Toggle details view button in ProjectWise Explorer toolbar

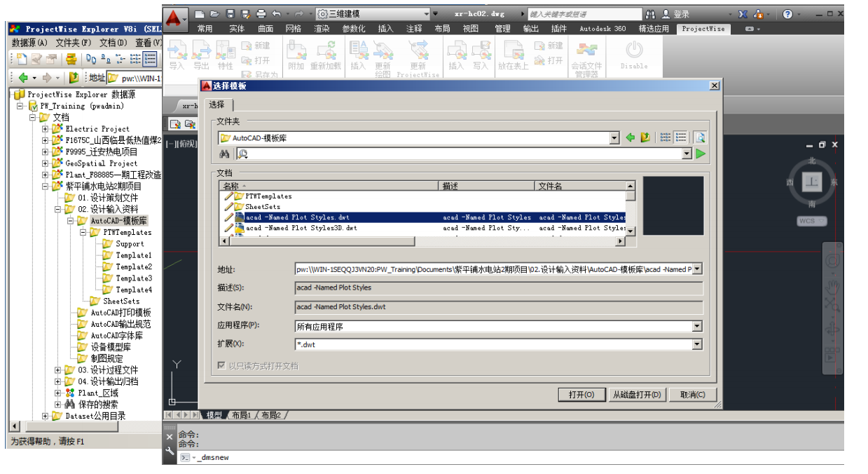[150, 59]
